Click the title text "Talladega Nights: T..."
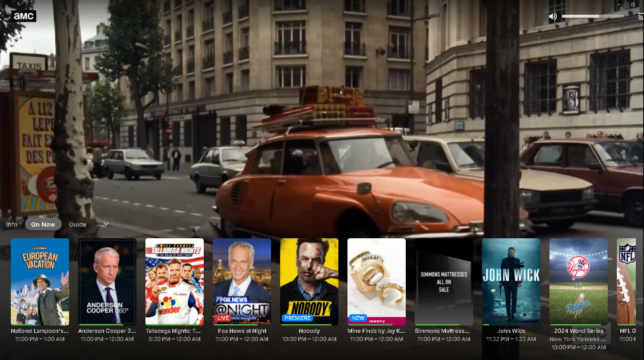Image resolution: width=644 pixels, height=360 pixels. pos(173,331)
